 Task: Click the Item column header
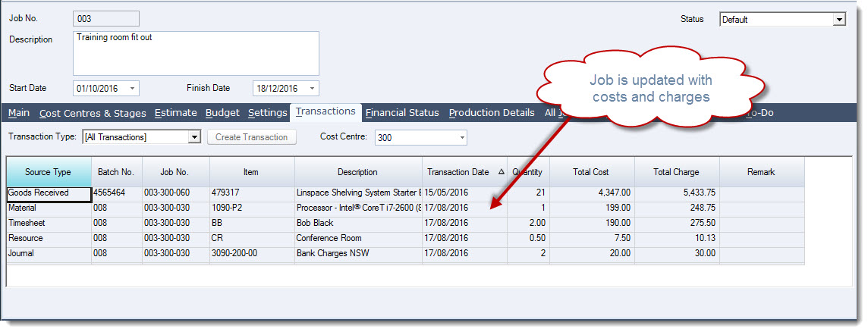coord(251,172)
